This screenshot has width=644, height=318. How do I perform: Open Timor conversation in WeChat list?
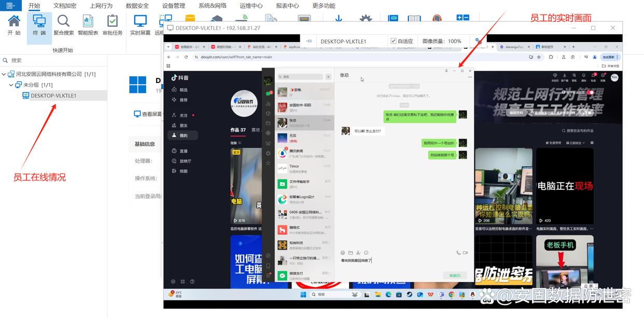[x=304, y=169]
